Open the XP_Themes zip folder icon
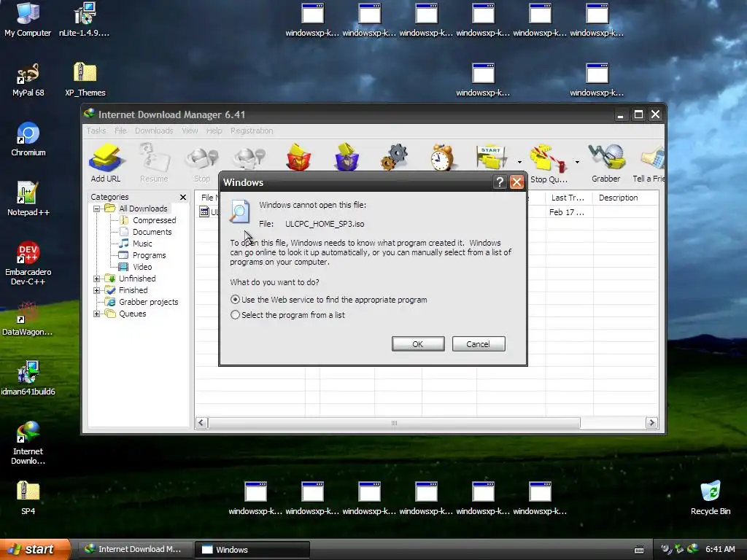Screen dimensions: 747x560 (85, 79)
